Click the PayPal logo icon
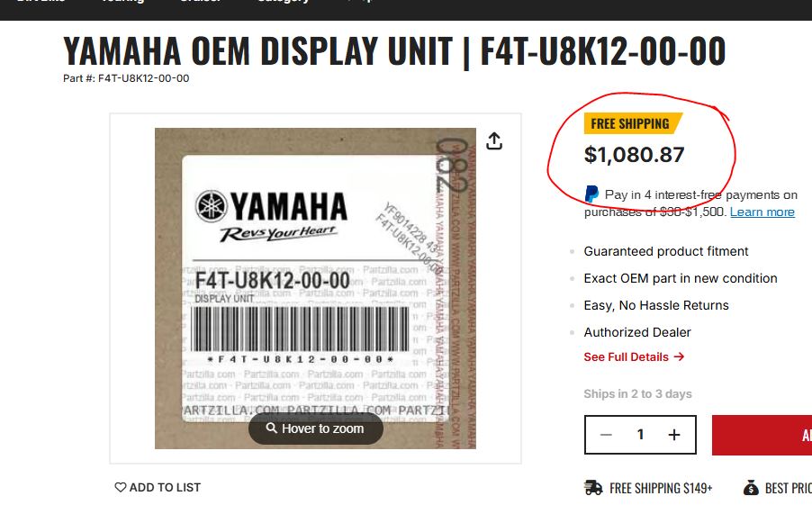812x505 pixels. [x=591, y=194]
